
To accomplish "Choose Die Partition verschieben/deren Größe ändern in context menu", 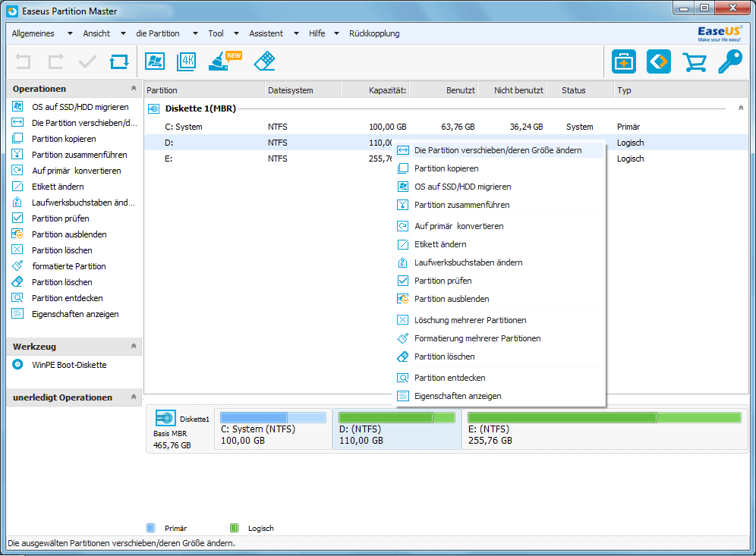I will (x=499, y=150).
